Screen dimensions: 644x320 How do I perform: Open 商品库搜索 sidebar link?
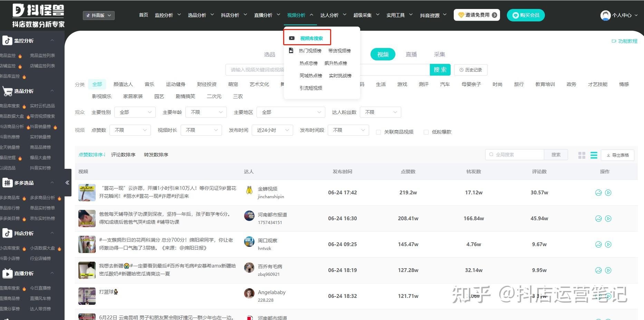point(10,106)
